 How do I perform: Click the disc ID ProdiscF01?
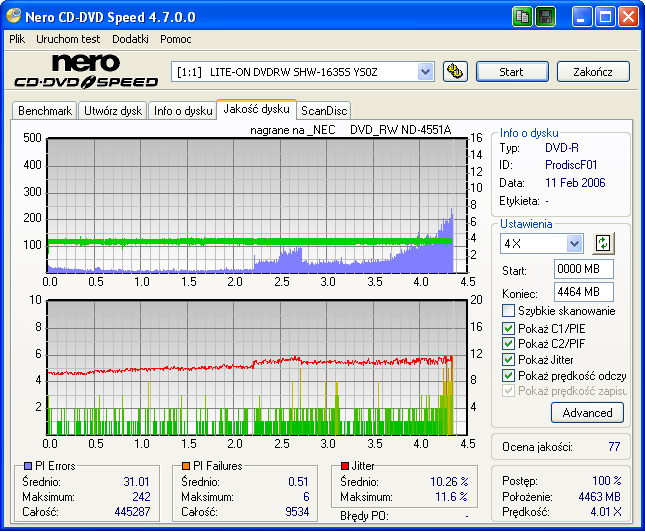pos(571,165)
